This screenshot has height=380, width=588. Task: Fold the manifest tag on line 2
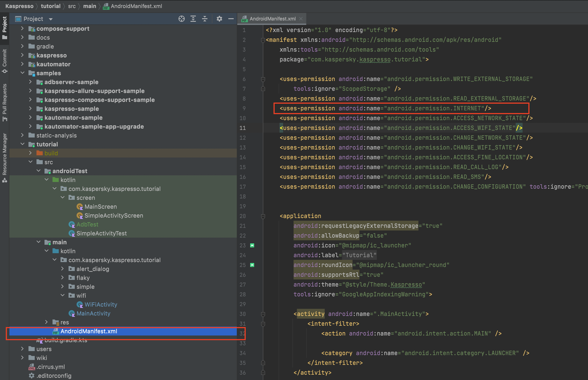pos(263,40)
